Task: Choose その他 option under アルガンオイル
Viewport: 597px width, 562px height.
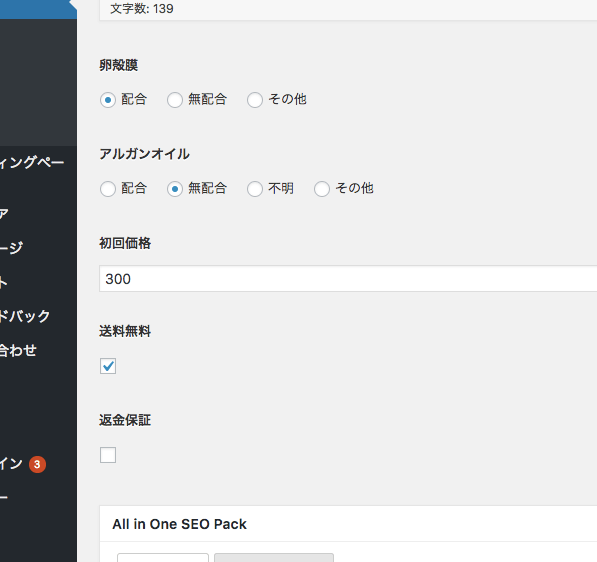Action: coord(322,189)
